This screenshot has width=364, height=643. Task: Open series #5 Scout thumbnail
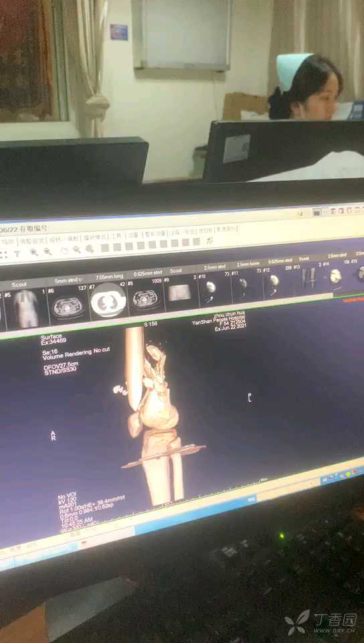pos(25,308)
